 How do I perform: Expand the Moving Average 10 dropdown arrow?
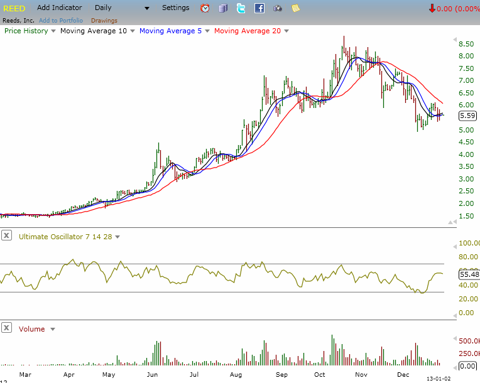[132, 31]
